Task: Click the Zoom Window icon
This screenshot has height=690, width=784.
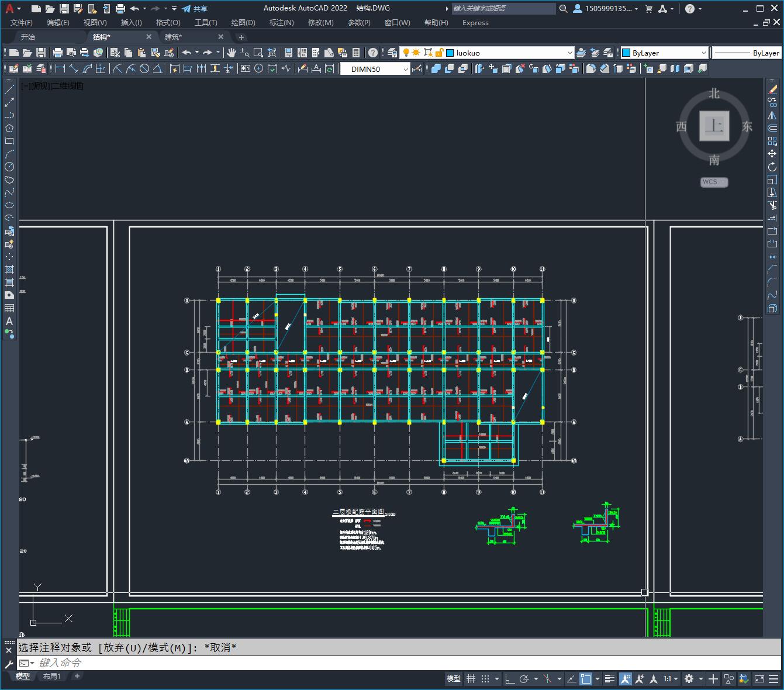Action: point(258,53)
